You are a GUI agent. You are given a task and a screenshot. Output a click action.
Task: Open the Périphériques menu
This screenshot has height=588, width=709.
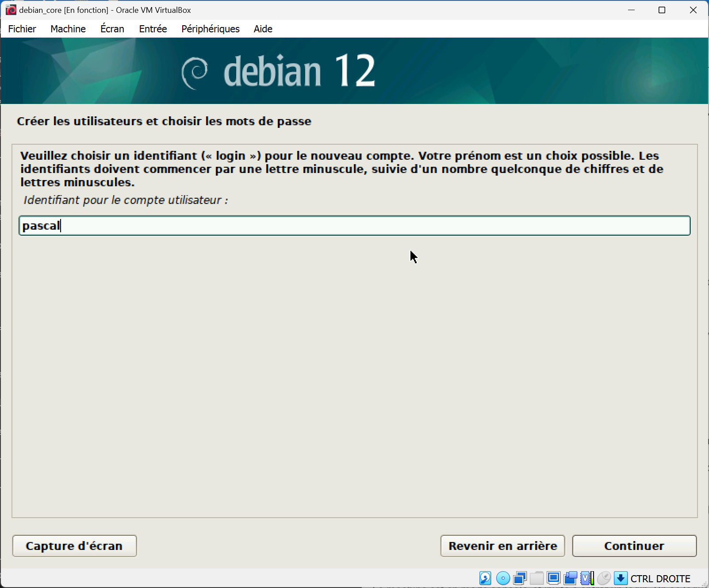pyautogui.click(x=211, y=29)
